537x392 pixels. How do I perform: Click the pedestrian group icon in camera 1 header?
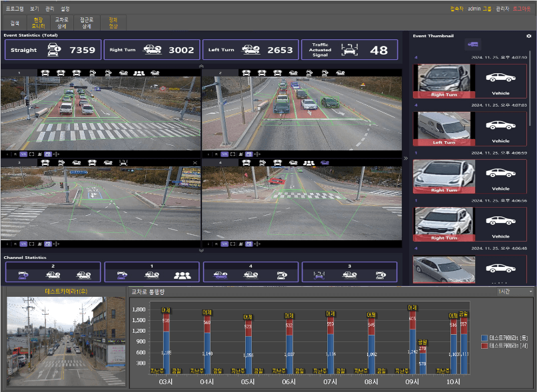139,73
